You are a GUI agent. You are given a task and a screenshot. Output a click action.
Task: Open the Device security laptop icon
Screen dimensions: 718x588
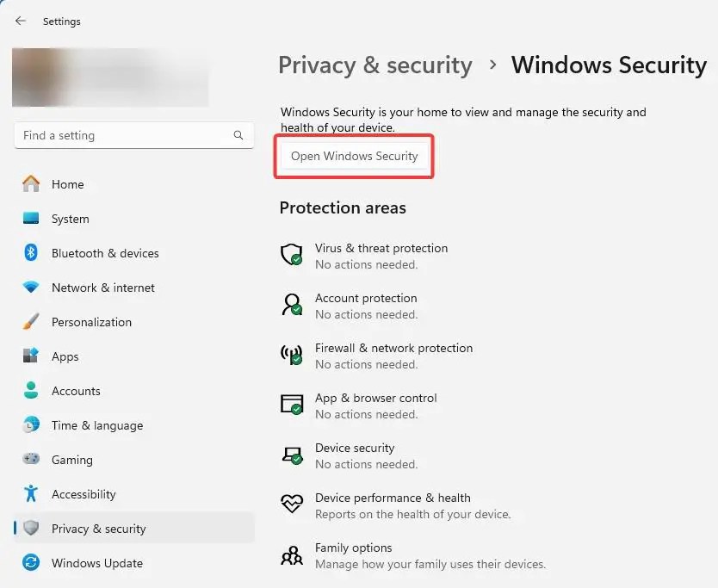pos(292,455)
